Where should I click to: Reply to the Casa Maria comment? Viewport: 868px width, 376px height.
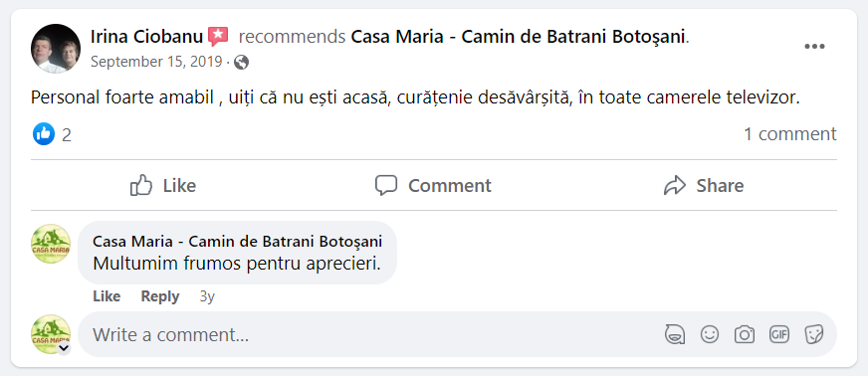[160, 296]
